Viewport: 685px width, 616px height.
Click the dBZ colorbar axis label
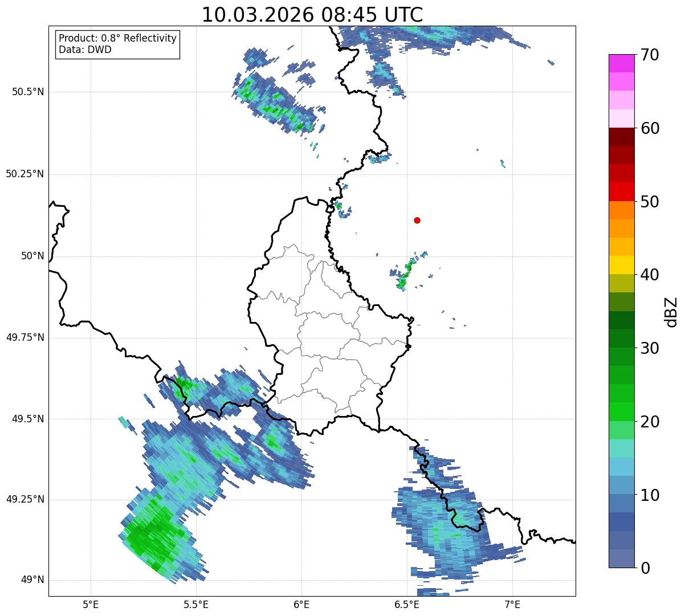671,312
